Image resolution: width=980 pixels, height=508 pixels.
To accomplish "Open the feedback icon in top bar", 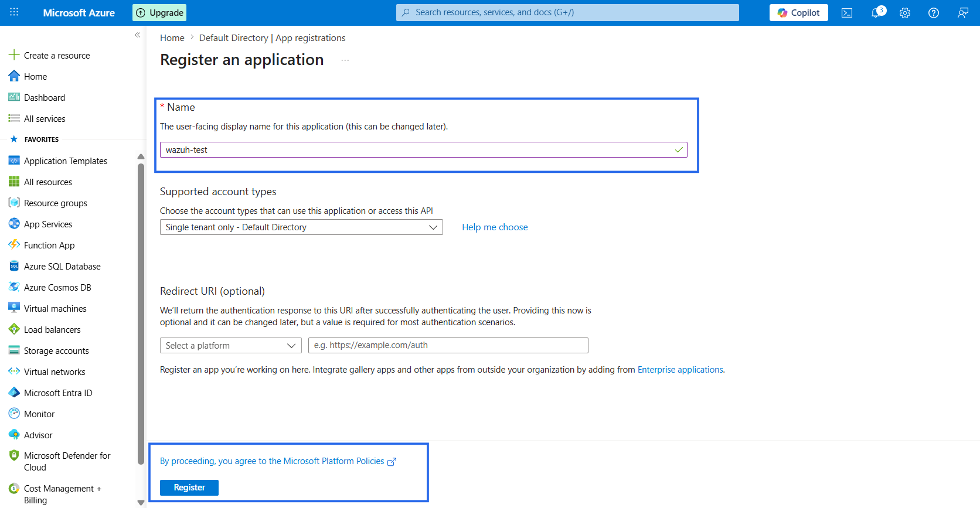I will pyautogui.click(x=963, y=13).
